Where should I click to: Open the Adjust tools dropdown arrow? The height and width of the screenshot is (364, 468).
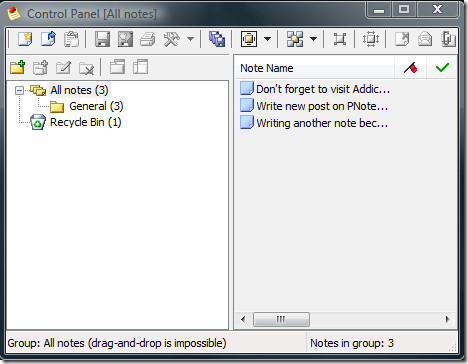click(x=190, y=39)
